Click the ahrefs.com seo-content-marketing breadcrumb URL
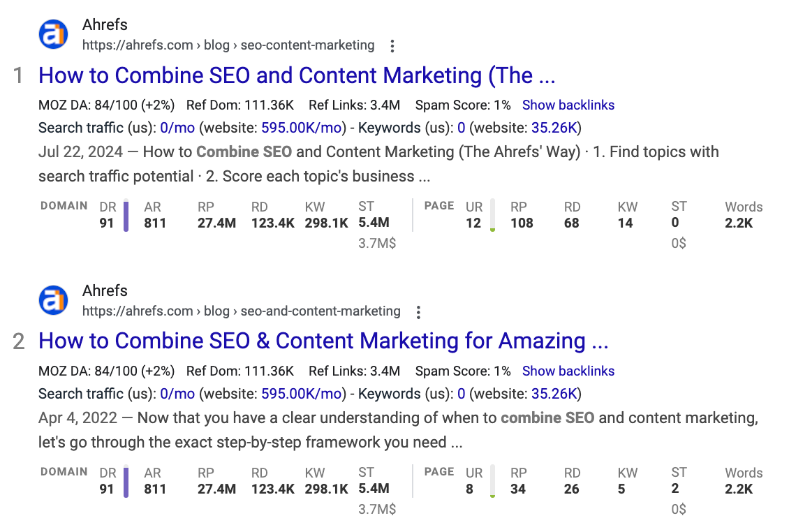The height and width of the screenshot is (532, 789). pos(228,45)
